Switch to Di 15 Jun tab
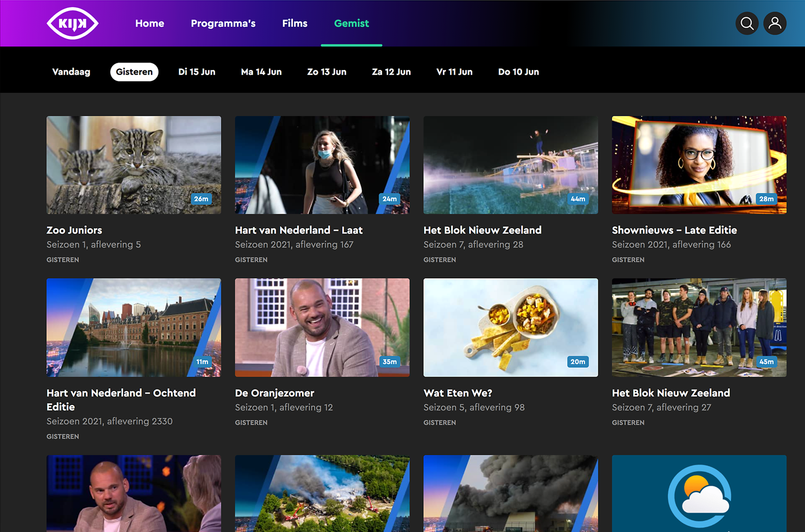 (x=197, y=72)
